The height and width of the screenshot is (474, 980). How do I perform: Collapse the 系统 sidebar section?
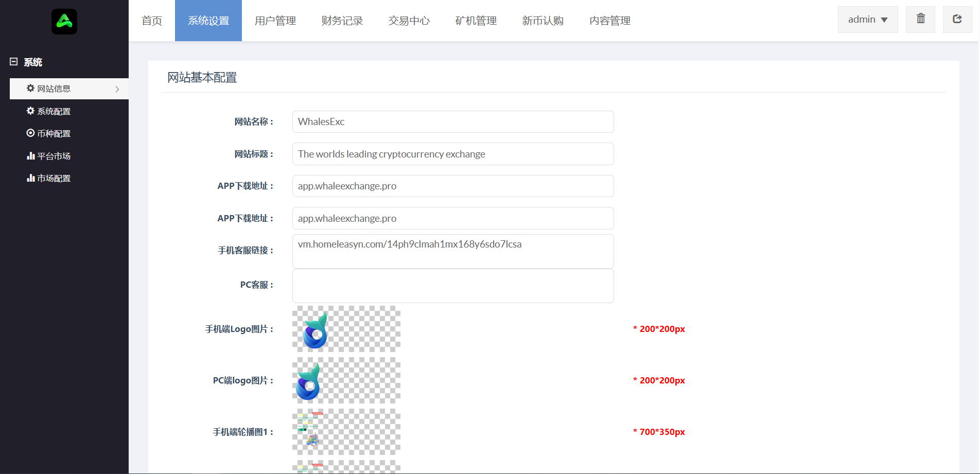tap(14, 62)
